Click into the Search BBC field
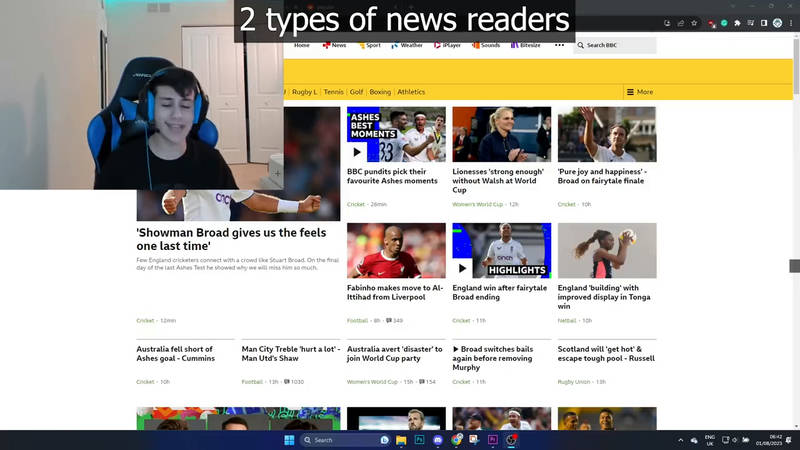 [x=615, y=45]
